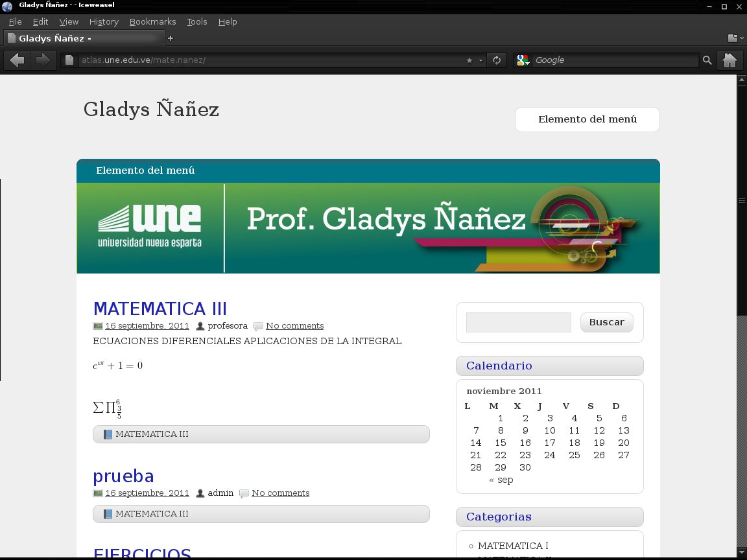This screenshot has width=747, height=560.
Task: Open MATEMATICA III category under the first post
Action: pyautogui.click(x=152, y=434)
